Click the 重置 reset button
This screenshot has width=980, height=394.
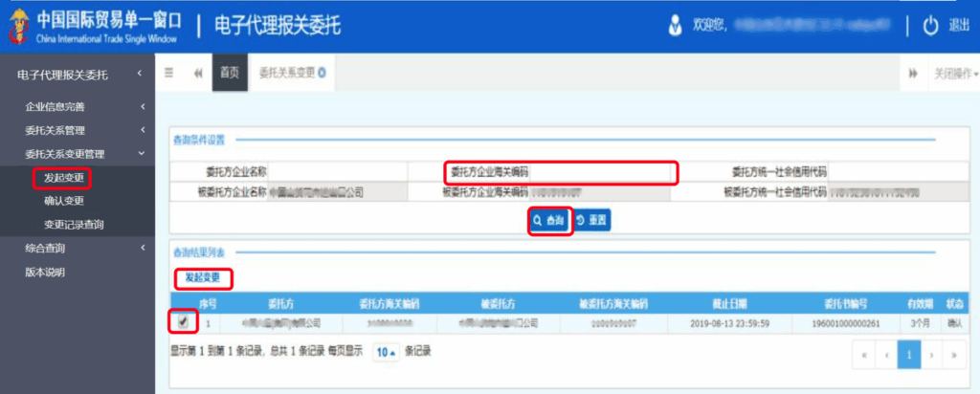coord(591,221)
